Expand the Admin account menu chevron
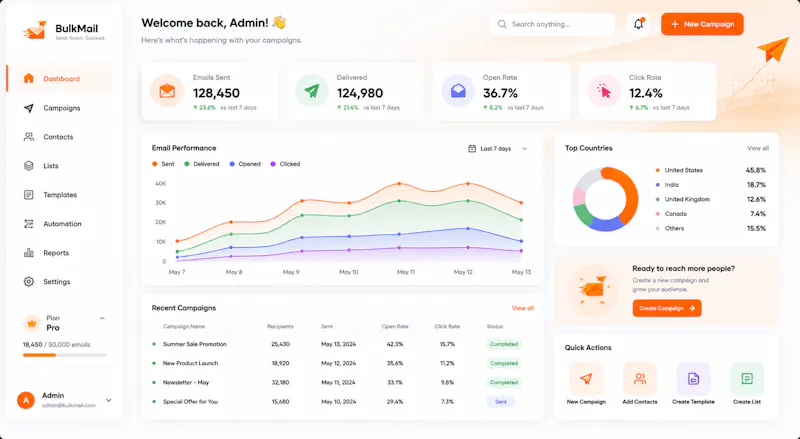 coord(109,400)
